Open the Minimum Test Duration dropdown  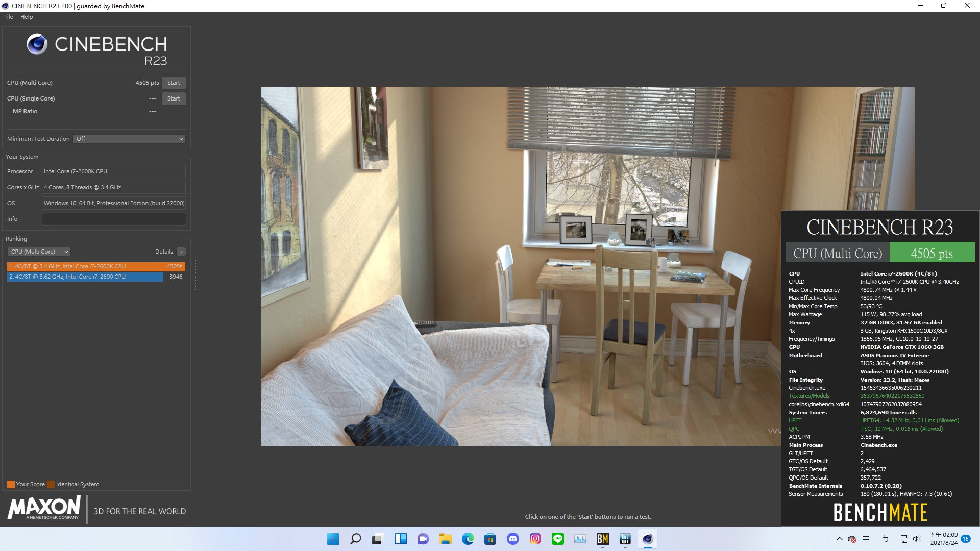click(129, 139)
